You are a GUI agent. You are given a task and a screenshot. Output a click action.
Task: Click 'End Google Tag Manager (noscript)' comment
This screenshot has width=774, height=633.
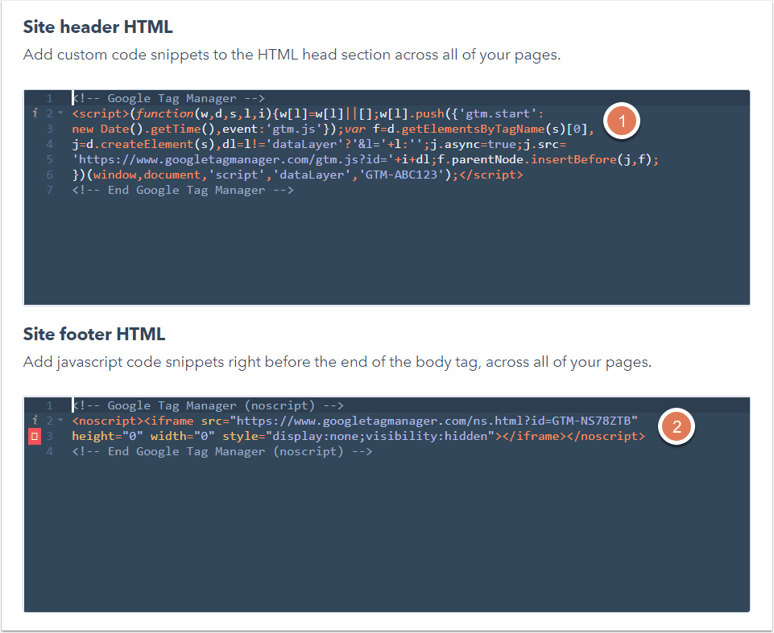tap(222, 451)
